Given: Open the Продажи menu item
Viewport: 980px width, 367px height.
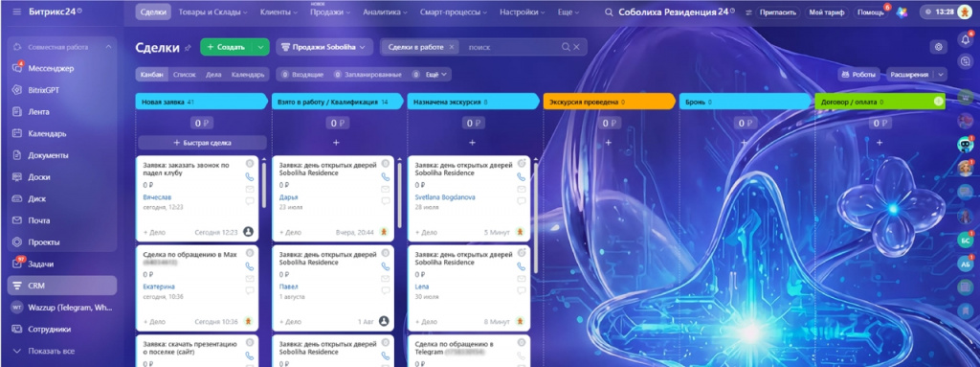Looking at the screenshot, I should 330,11.
